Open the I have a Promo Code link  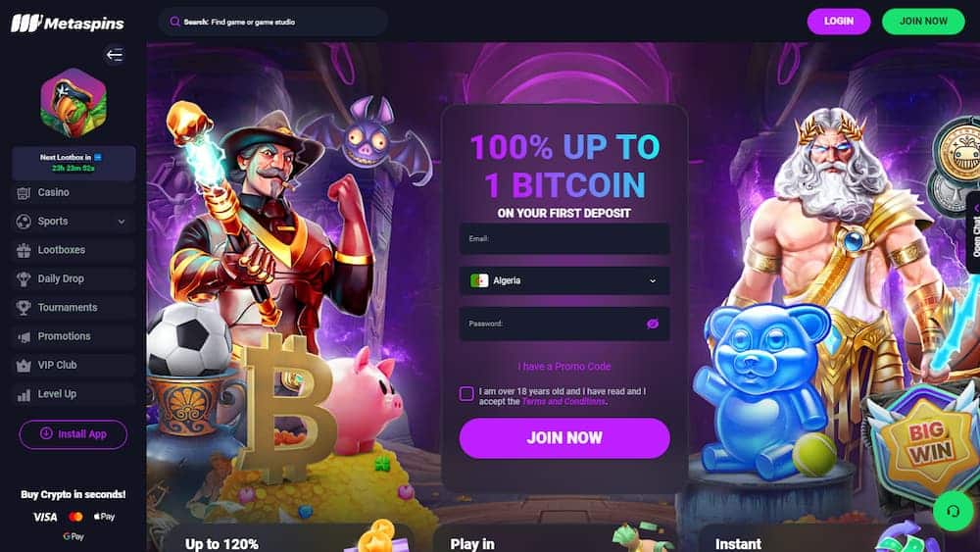(x=564, y=367)
